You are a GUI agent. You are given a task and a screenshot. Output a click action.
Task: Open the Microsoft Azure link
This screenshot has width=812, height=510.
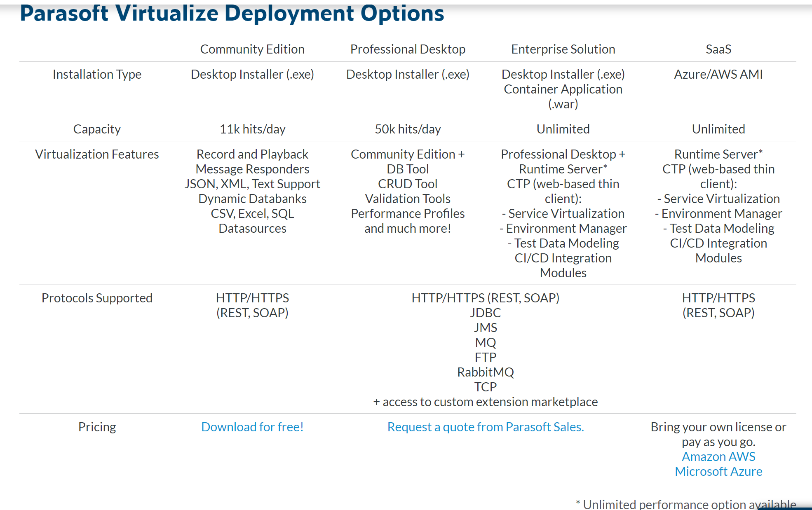click(x=718, y=471)
